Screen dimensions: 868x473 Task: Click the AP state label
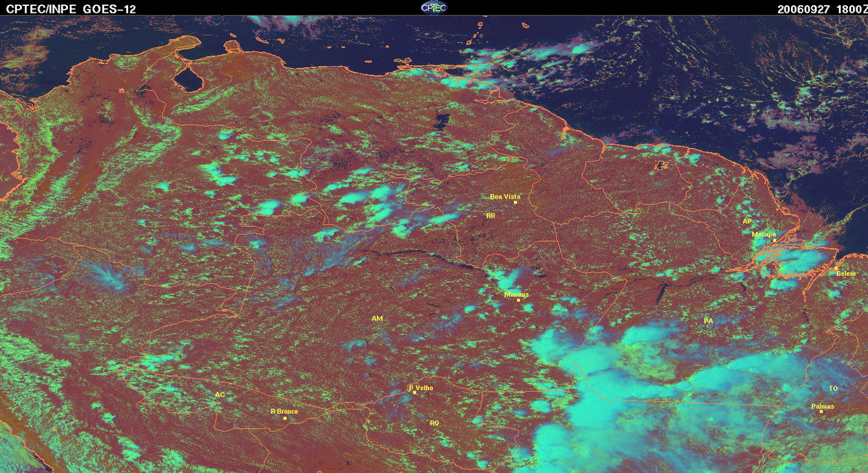[x=747, y=221]
